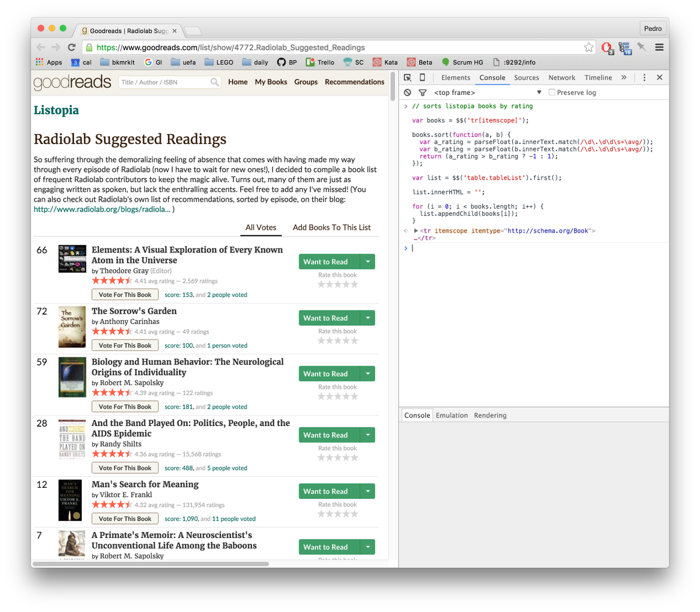Select the Add Books To This List tab

[x=332, y=227]
